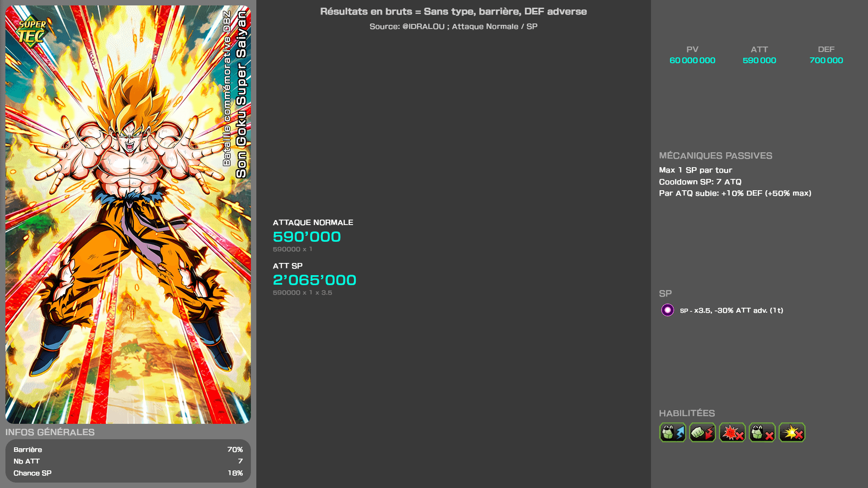The image size is (868, 488).
Task: Click the vertical 'Bataille commémorative DBZ' subtitle
Action: [227, 89]
